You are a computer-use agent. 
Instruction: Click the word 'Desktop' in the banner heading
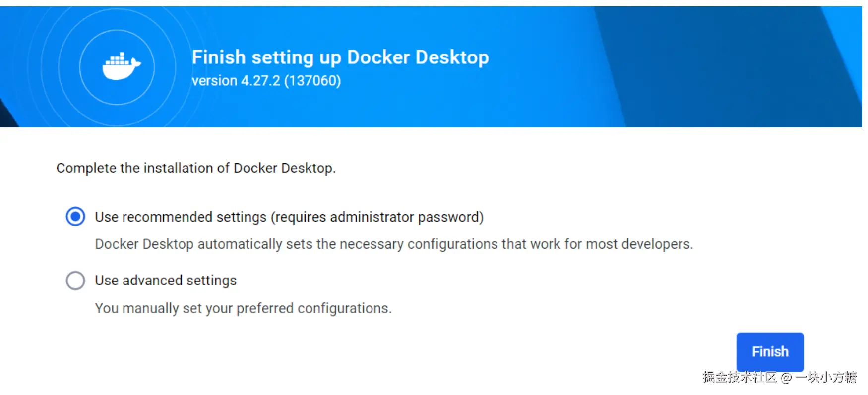click(x=452, y=57)
